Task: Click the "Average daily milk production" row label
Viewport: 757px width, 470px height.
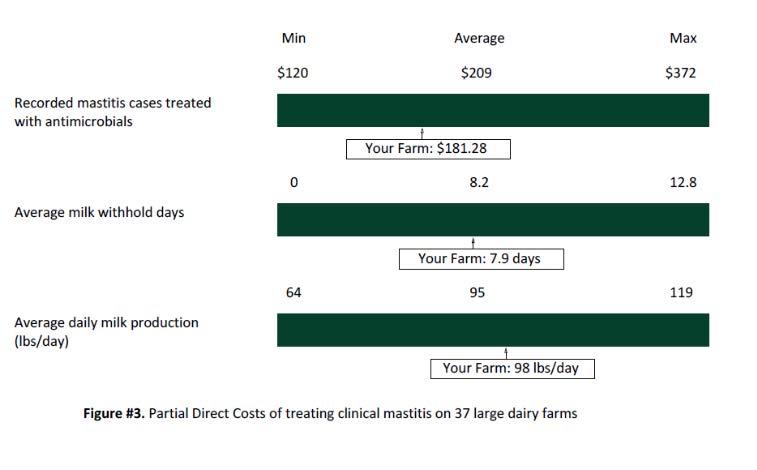Action: click(x=106, y=323)
